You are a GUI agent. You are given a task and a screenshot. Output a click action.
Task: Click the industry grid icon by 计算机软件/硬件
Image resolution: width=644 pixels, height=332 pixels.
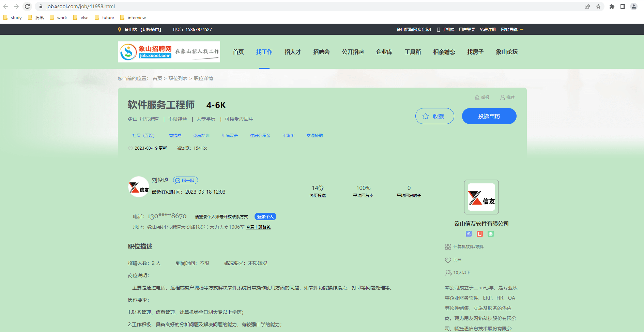tap(448, 247)
